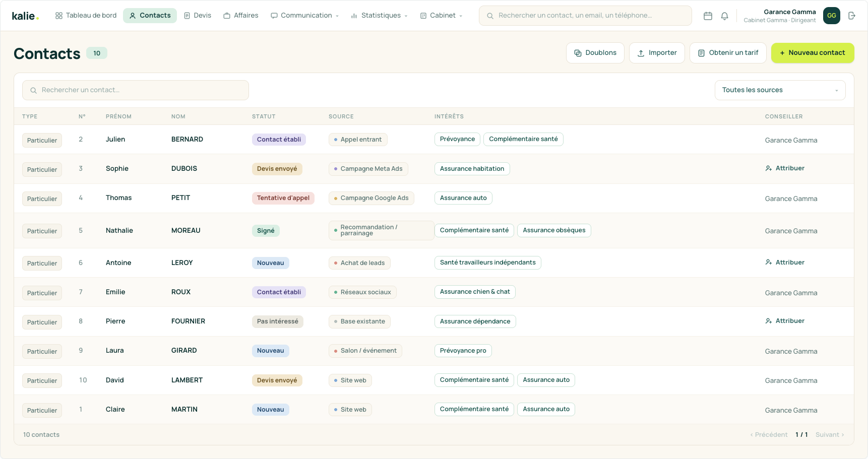This screenshot has width=868, height=459.
Task: Click the magnifier icon in the contact search field
Action: [x=34, y=90]
